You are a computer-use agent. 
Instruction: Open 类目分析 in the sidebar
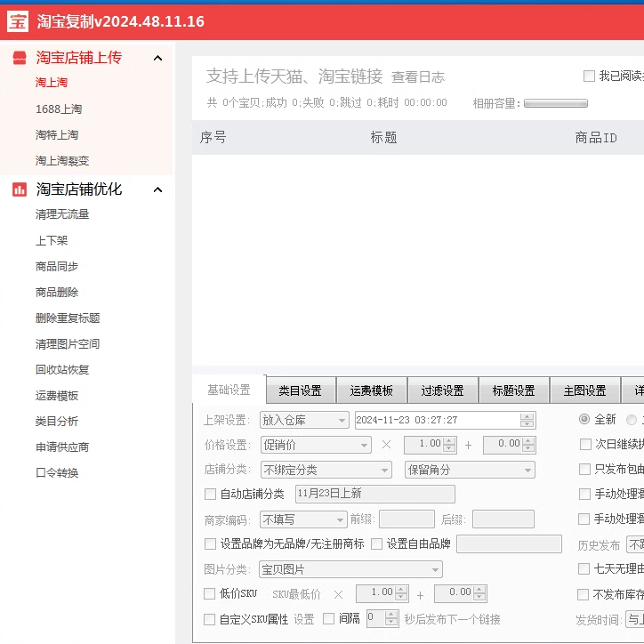pos(57,421)
